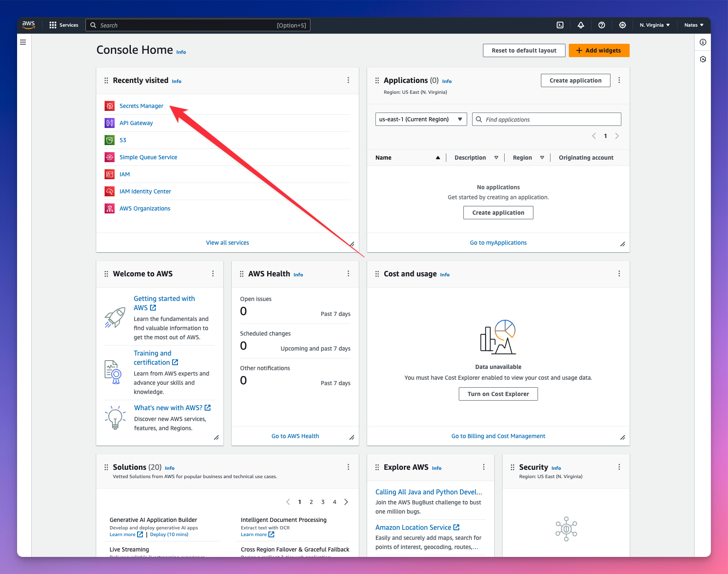Go to next Solutions page
Image resolution: width=728 pixels, height=574 pixels.
pyautogui.click(x=346, y=502)
